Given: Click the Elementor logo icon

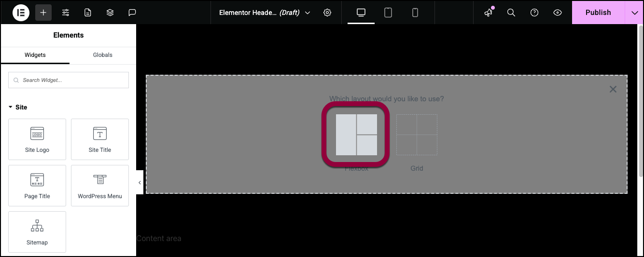Looking at the screenshot, I should point(21,13).
